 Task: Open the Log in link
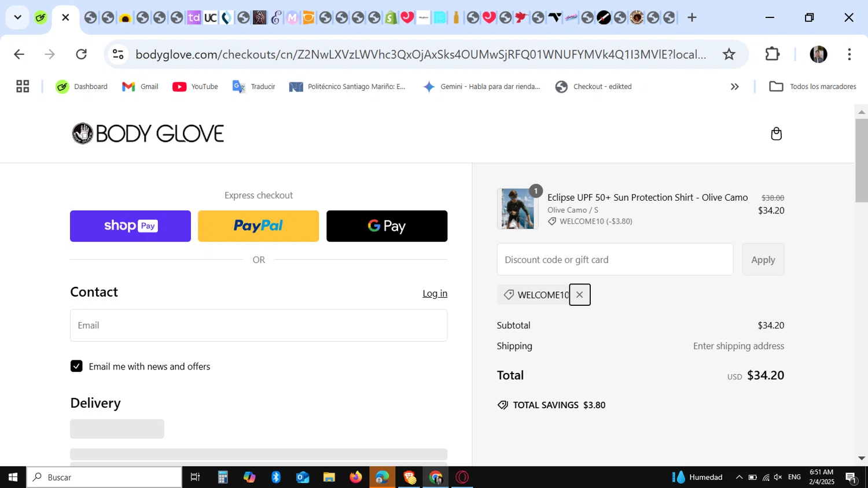(x=435, y=293)
